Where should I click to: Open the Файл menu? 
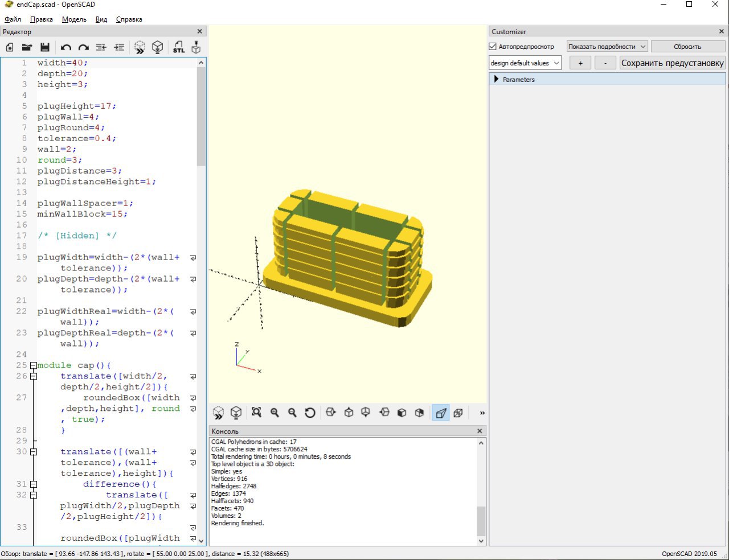point(13,19)
